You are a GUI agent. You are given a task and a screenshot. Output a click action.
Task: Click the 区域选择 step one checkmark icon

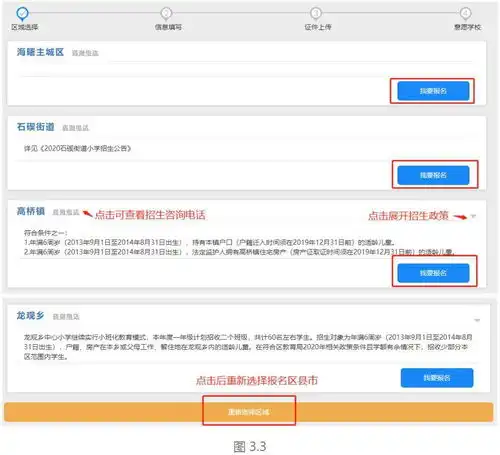(22, 13)
